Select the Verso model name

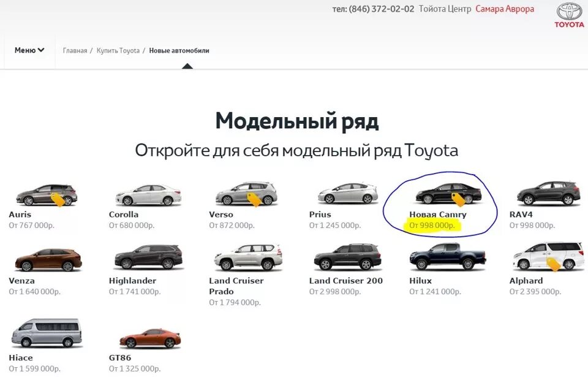(x=221, y=215)
